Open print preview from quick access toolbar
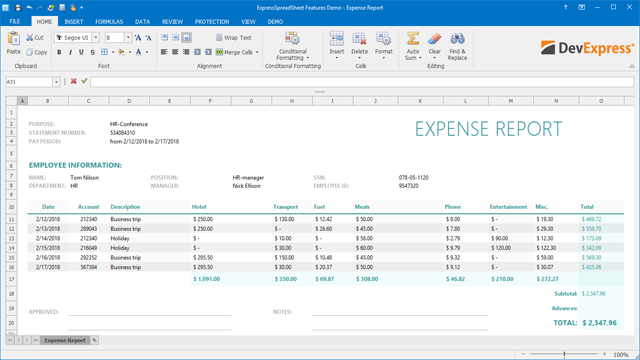 [62, 7]
